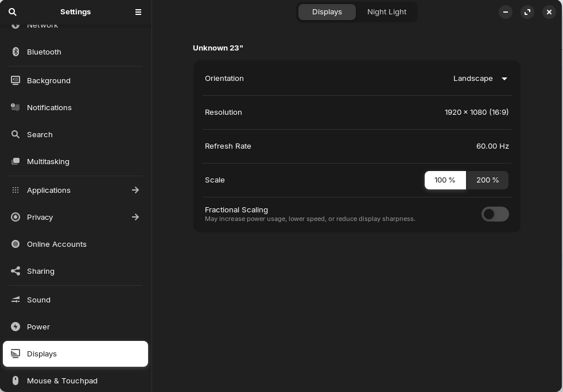Viewport: 563px width, 392px height.
Task: Open the Orientation Landscape dropdown
Action: (x=480, y=79)
